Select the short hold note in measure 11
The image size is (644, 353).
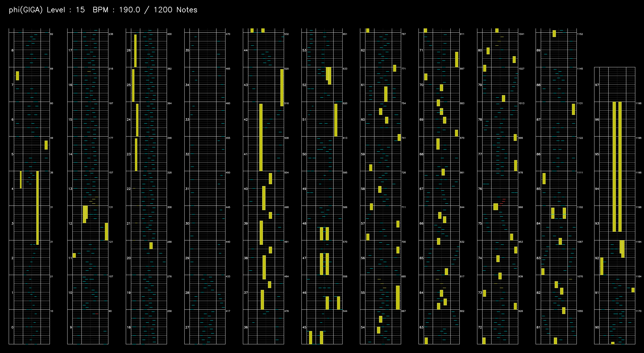click(x=74, y=255)
